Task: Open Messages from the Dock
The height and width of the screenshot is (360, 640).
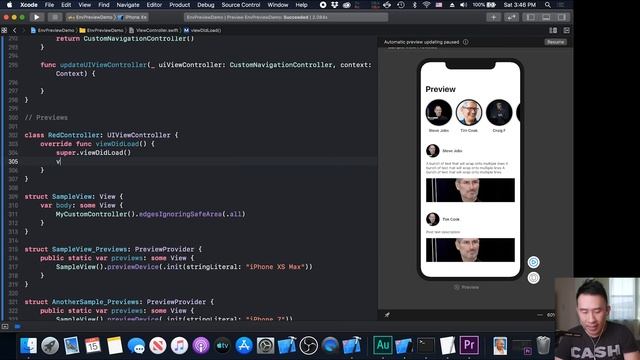Action: point(136,346)
